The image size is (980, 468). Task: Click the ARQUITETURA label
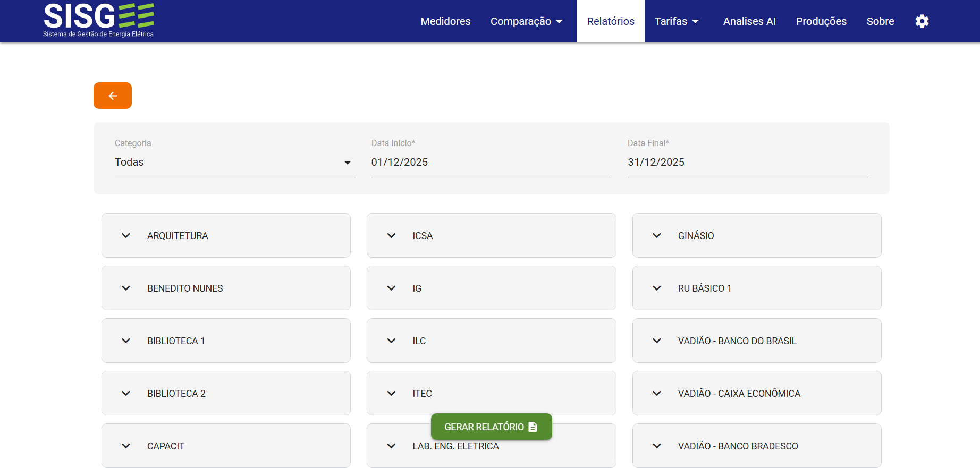tap(178, 235)
